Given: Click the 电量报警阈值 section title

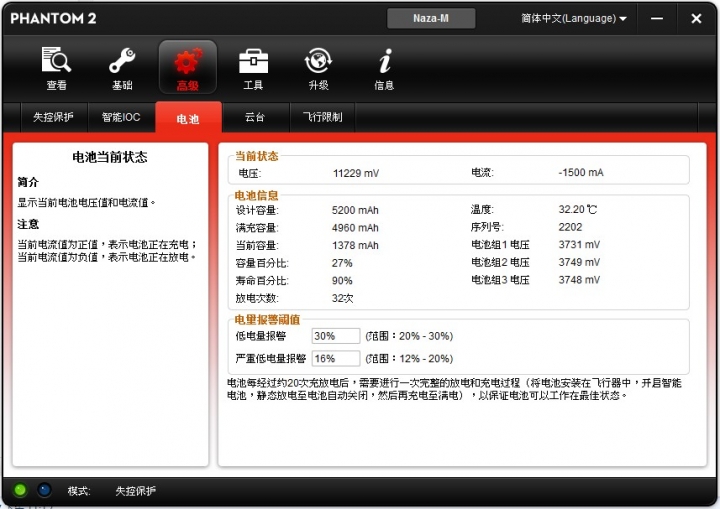Looking at the screenshot, I should 267,319.
